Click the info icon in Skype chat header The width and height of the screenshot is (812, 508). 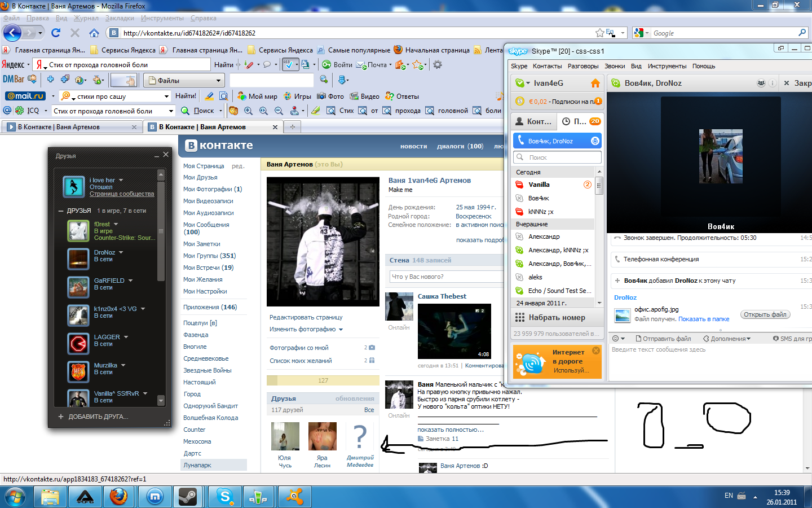(x=773, y=83)
